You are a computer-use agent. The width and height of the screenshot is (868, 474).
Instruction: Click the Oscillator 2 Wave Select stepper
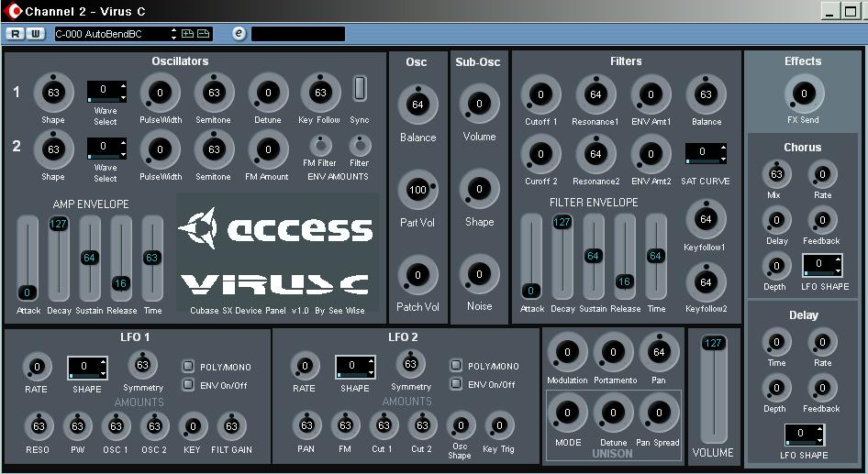tap(106, 149)
